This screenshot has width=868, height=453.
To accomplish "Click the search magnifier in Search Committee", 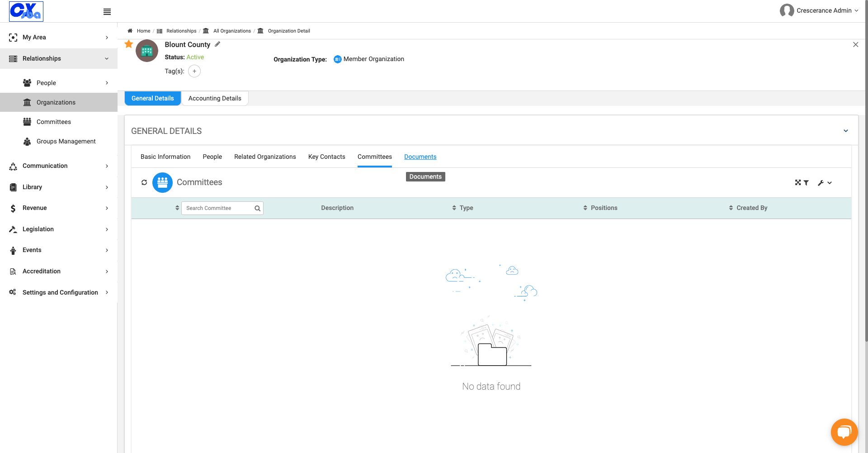I will pos(257,208).
